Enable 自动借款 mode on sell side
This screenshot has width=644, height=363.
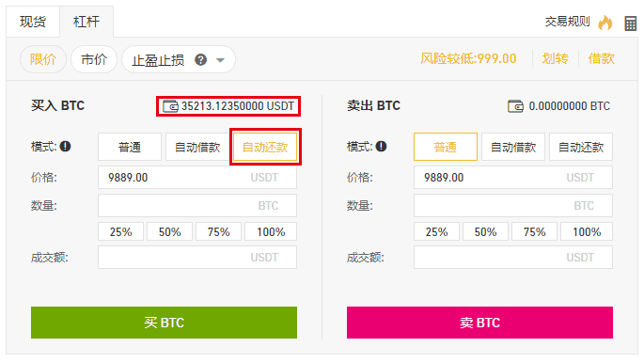pyautogui.click(x=513, y=147)
